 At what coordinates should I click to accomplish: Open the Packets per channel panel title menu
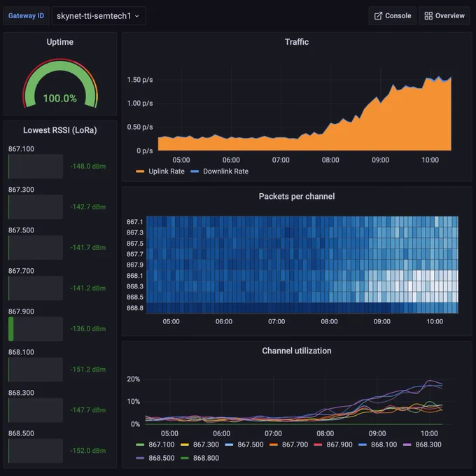pyautogui.click(x=297, y=197)
